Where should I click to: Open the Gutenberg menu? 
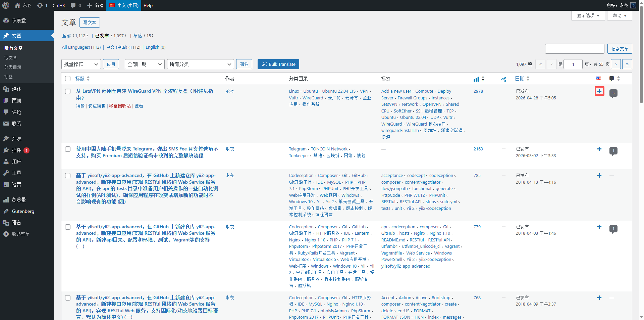[27, 211]
